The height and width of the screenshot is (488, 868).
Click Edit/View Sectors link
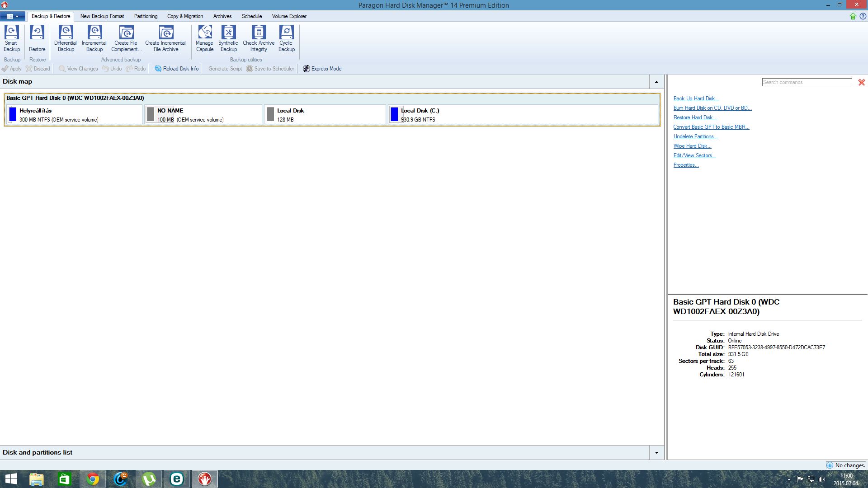point(694,155)
